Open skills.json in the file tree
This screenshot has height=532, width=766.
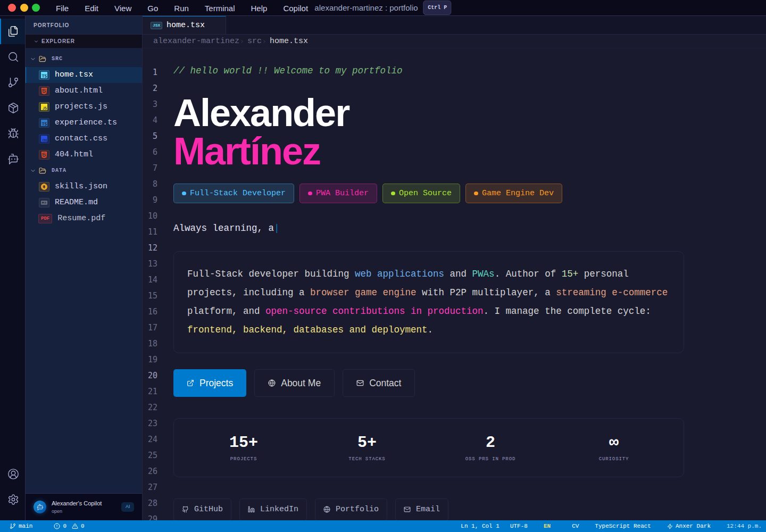click(84, 186)
